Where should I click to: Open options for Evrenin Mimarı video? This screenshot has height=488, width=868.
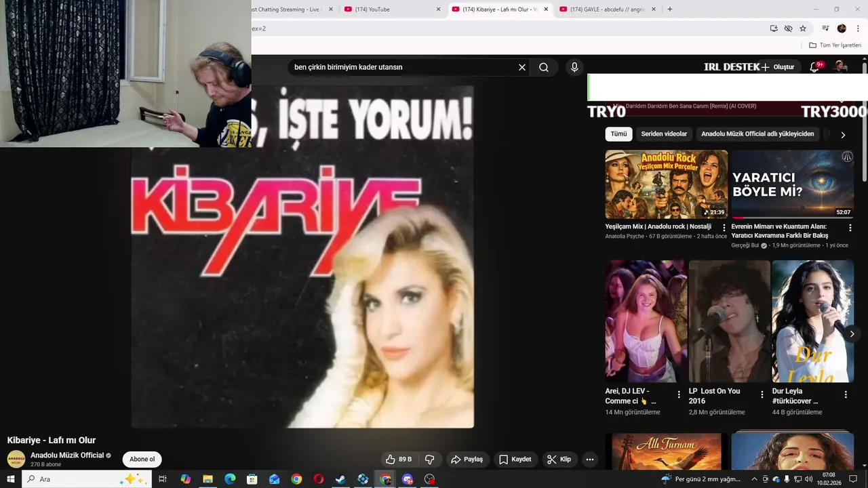click(x=850, y=228)
